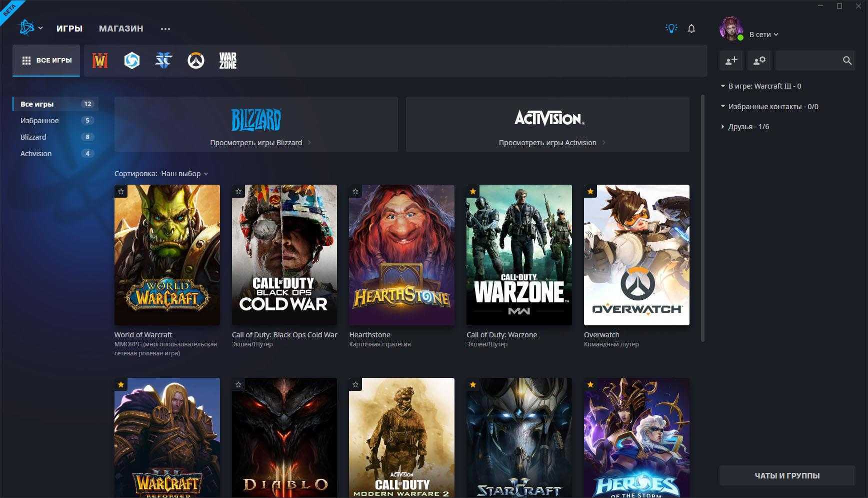Select 'Activision' sidebar filter

click(55, 154)
